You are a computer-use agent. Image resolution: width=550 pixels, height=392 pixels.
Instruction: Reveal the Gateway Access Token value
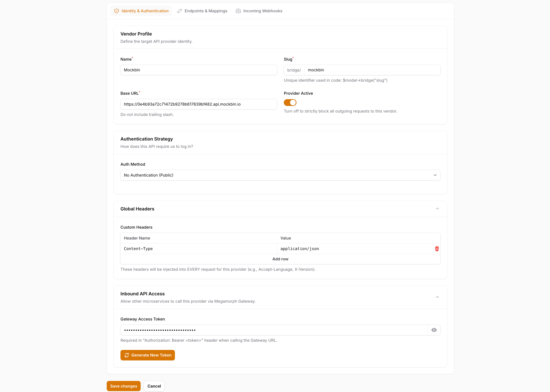[434, 330]
